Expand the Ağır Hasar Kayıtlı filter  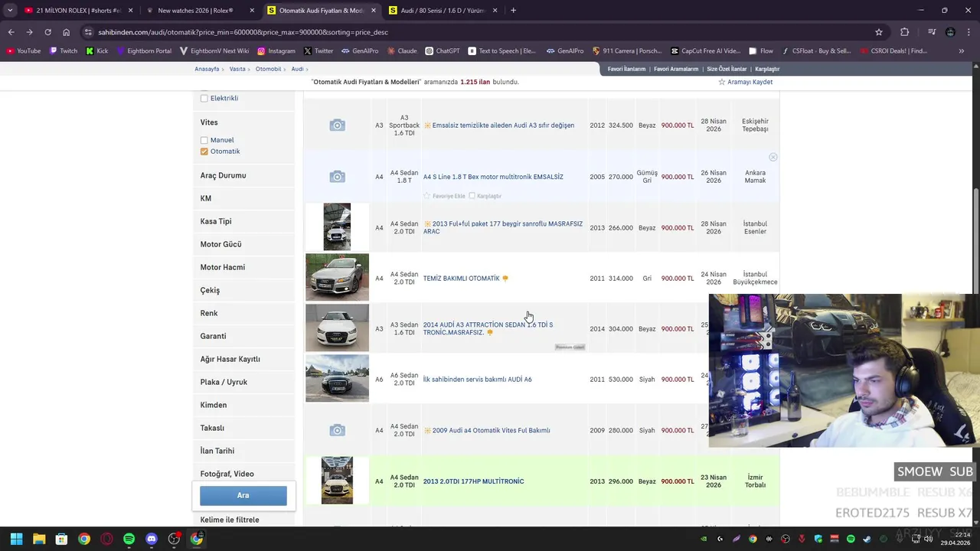coord(243,359)
